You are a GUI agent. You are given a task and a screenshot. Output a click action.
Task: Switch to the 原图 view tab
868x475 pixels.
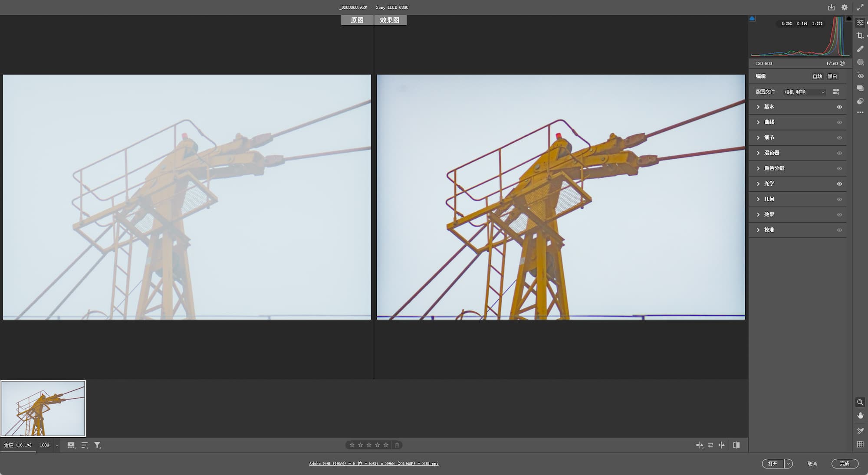click(x=357, y=20)
